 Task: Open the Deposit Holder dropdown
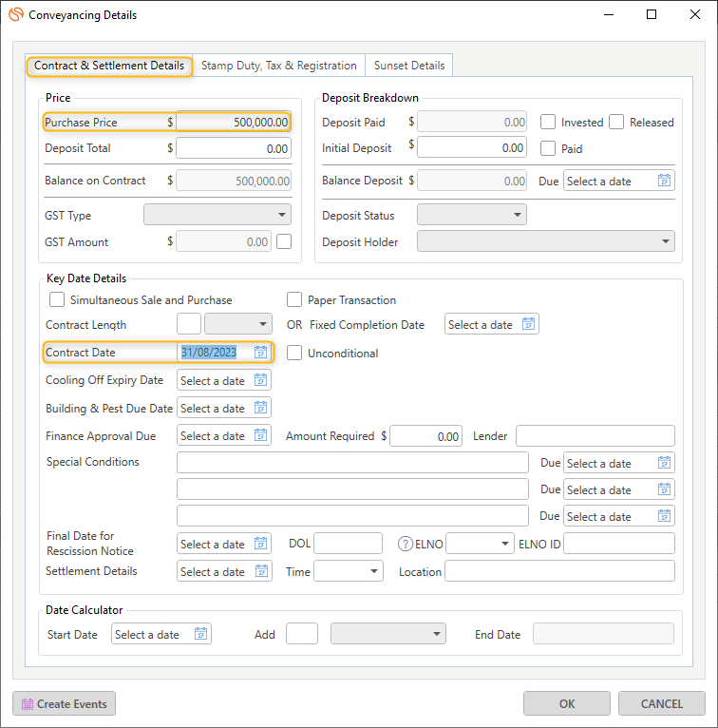coord(546,241)
